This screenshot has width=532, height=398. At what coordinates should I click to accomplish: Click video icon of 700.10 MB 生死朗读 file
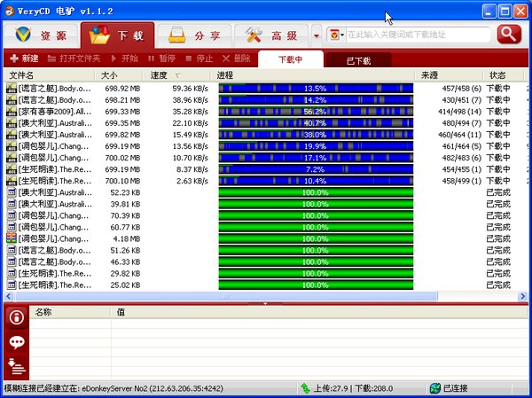click(x=12, y=181)
